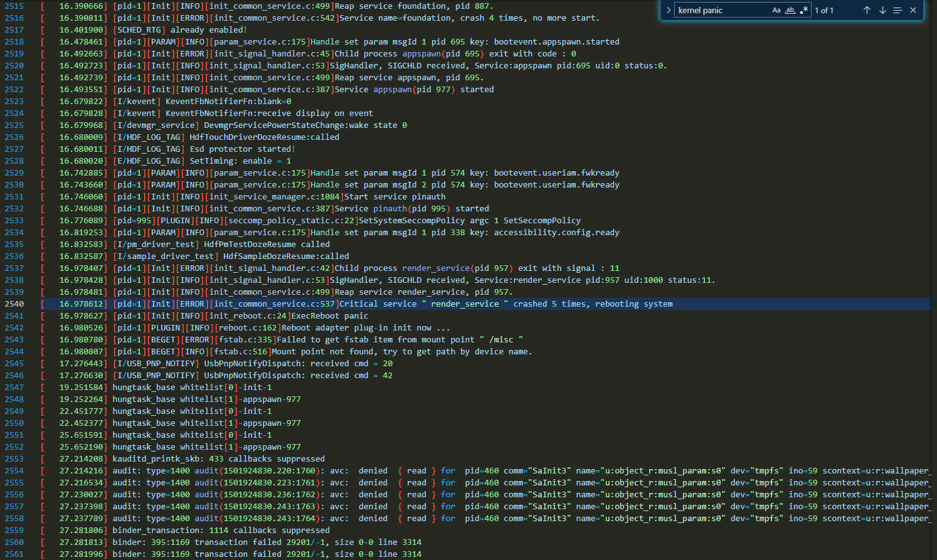Viewport: 937px width, 560px height.
Task: Select line number 2540 in gutter
Action: coord(14,304)
